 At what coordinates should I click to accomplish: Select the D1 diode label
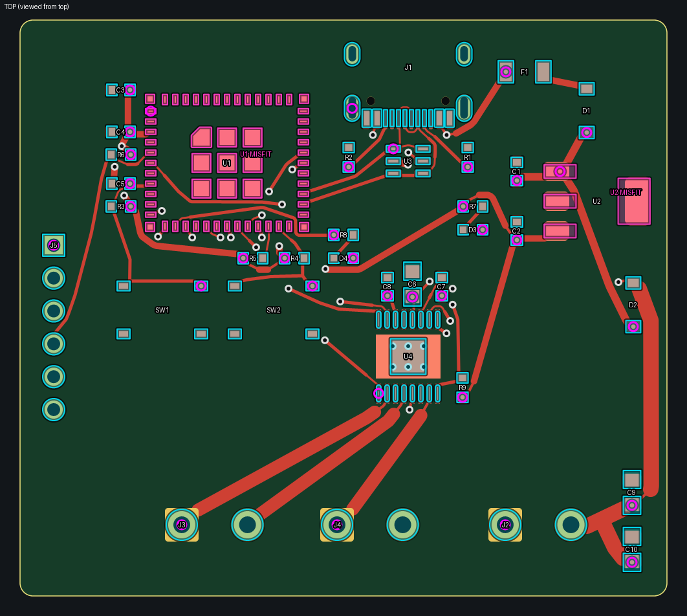[586, 111]
